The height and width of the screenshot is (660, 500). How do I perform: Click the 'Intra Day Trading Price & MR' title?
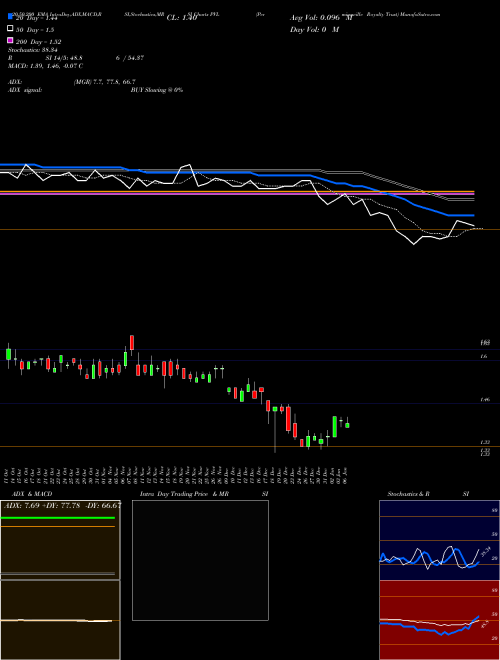click(184, 494)
